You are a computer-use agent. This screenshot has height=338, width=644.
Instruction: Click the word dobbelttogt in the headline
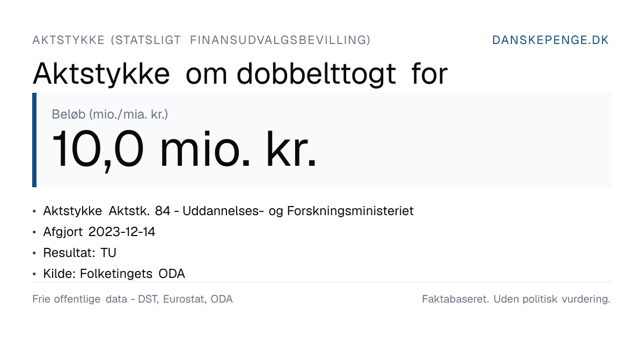[x=316, y=74]
